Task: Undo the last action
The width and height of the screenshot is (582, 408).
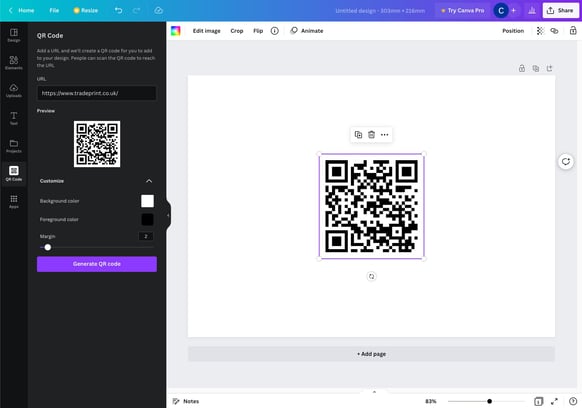Action: tap(118, 10)
